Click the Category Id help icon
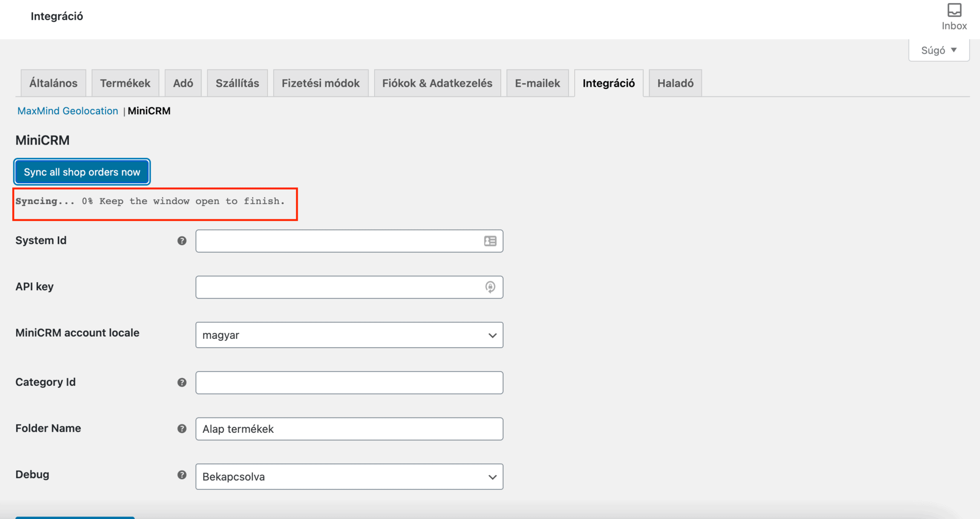This screenshot has width=980, height=519. [x=182, y=382]
